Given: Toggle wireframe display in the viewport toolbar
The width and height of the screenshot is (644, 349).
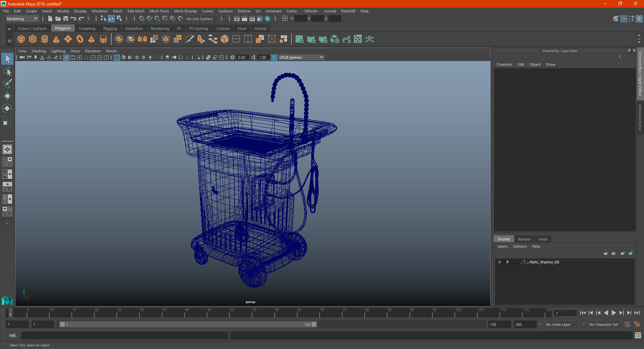Looking at the screenshot, I should click(x=117, y=57).
